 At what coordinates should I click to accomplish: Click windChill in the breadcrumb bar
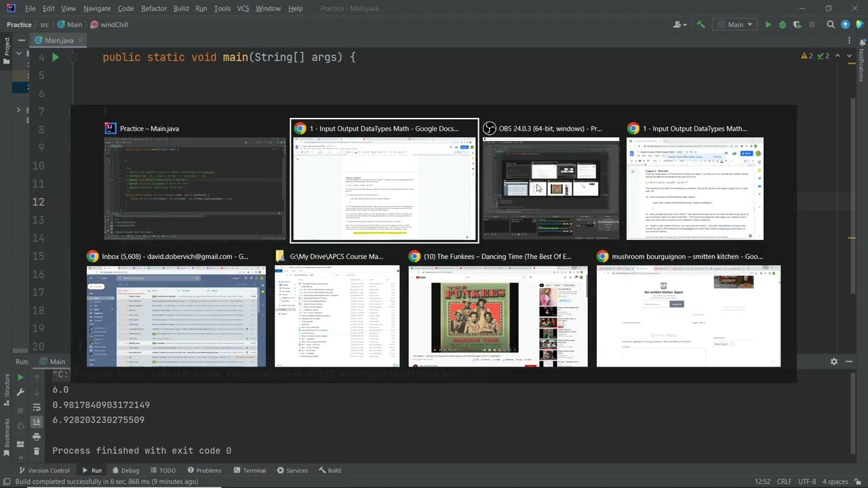pyautogui.click(x=108, y=24)
